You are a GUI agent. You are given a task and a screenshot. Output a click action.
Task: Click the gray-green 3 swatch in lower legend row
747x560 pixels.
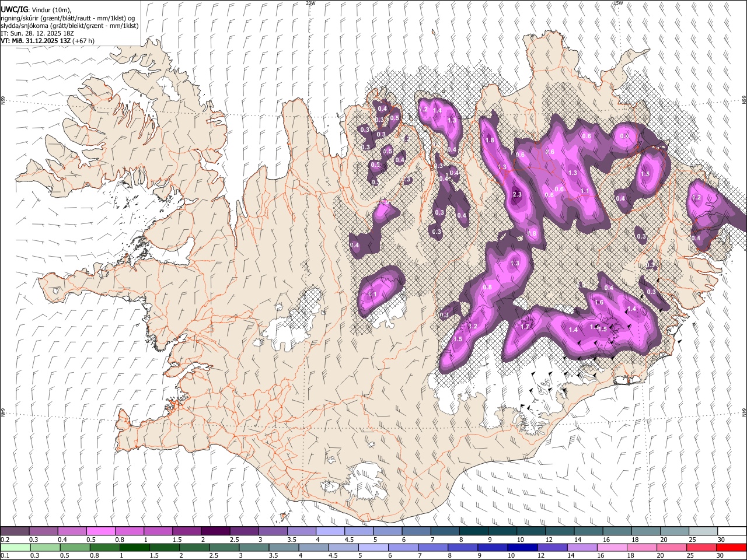pos(253,548)
